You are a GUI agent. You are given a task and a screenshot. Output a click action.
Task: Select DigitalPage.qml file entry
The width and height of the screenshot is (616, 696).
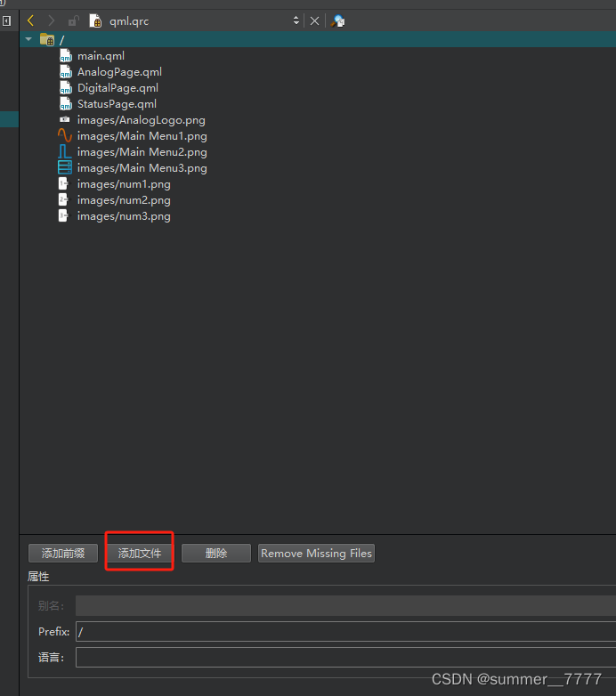click(118, 88)
